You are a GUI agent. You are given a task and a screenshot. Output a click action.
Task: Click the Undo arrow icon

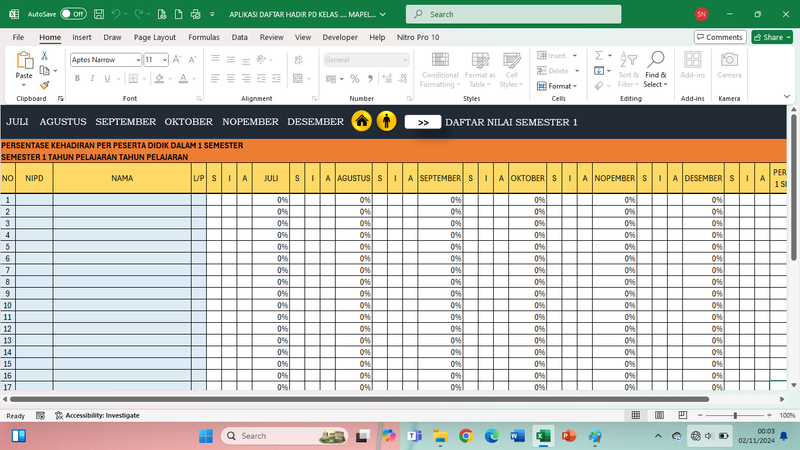pyautogui.click(x=116, y=14)
